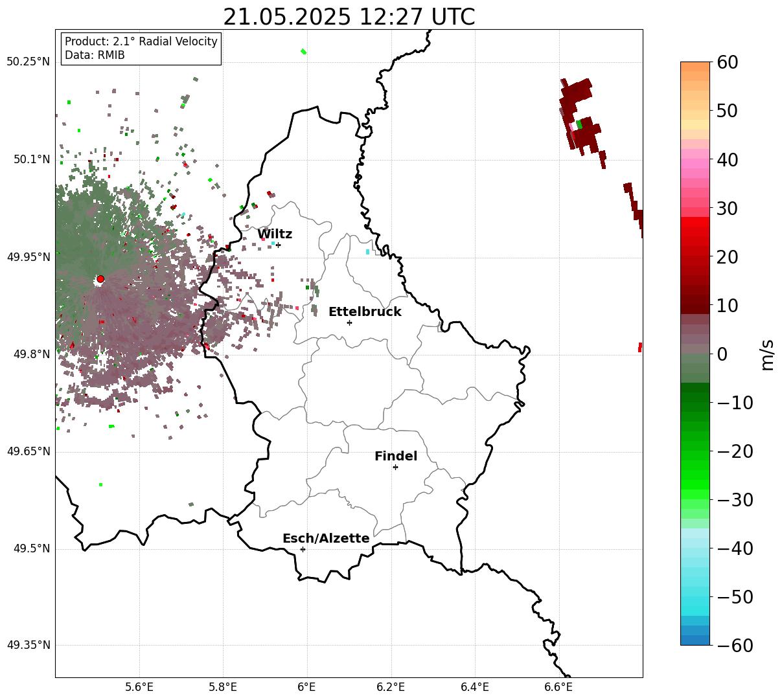Click the Wiltz station cross marker

[278, 245]
